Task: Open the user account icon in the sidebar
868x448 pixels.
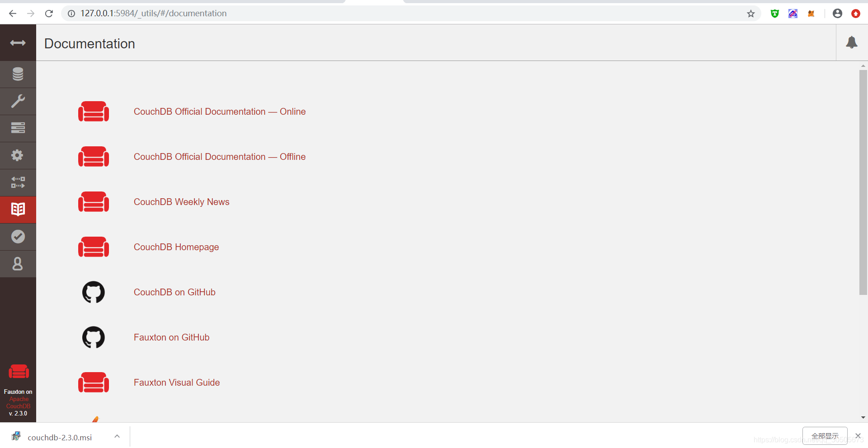Action: [18, 264]
